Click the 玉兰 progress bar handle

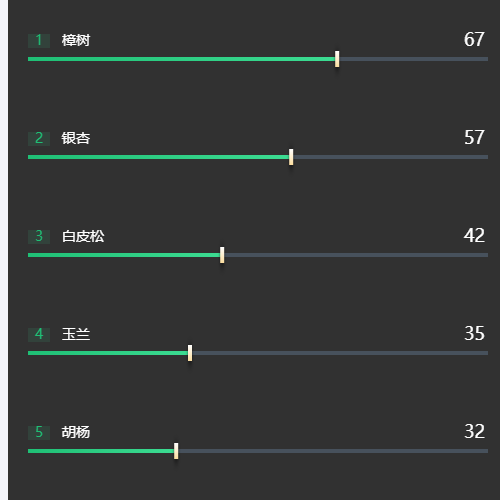click(190, 353)
